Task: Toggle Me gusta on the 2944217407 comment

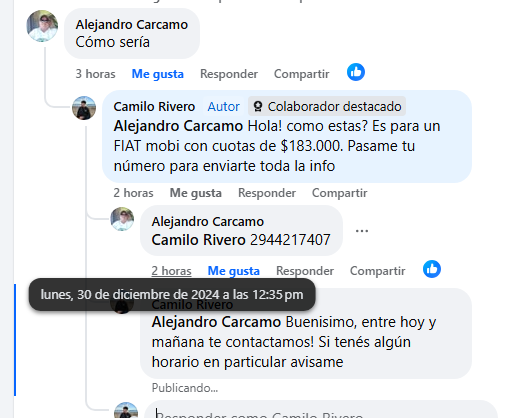Action: pos(234,271)
